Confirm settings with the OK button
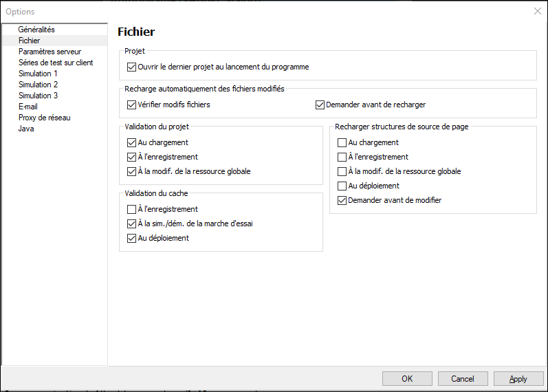Viewport: 548px width, 392px height. coord(407,379)
